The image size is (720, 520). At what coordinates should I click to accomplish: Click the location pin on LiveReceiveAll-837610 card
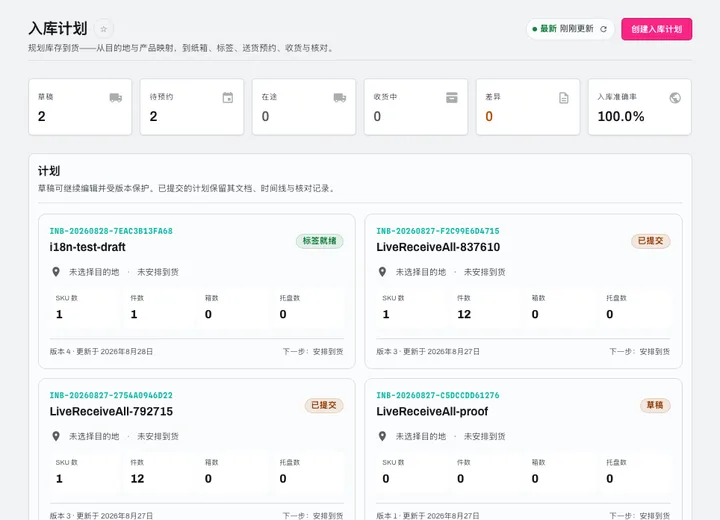click(x=382, y=272)
